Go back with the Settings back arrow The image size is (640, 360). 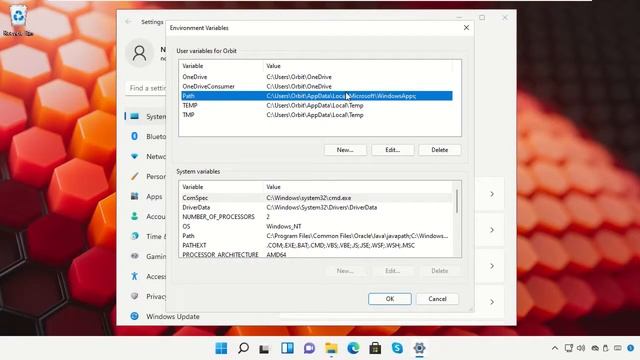pos(128,22)
